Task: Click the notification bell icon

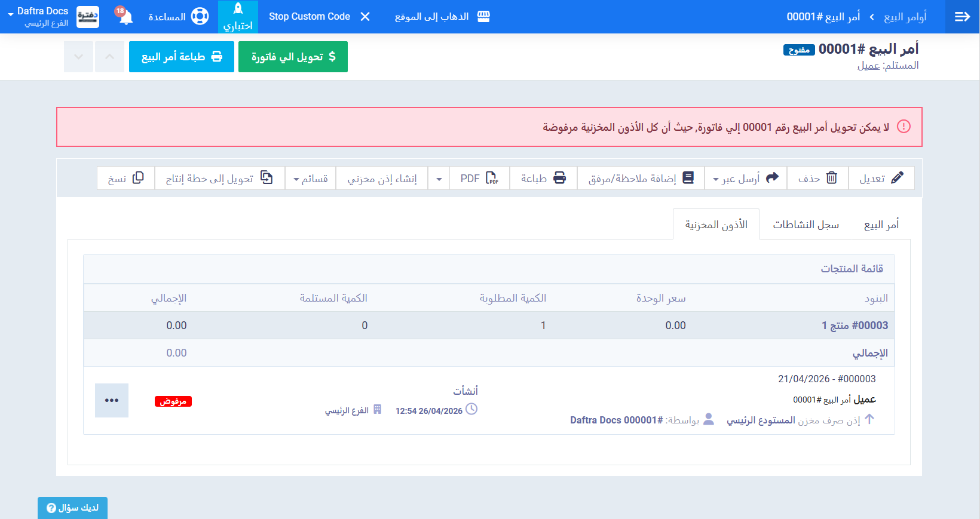Action: (x=125, y=17)
